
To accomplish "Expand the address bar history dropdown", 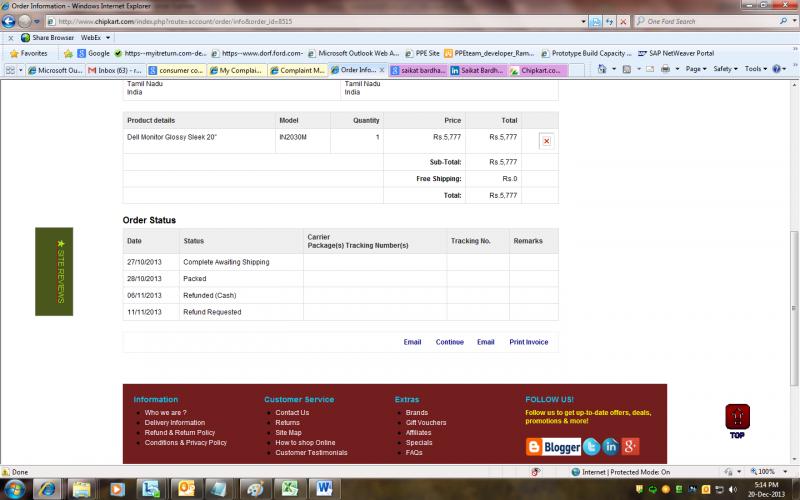I will (x=583, y=21).
